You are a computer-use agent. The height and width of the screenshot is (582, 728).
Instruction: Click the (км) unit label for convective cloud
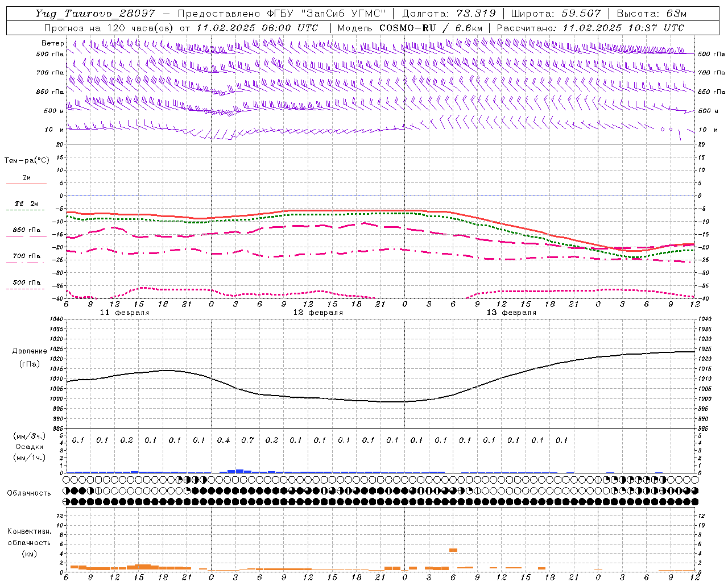(29, 554)
